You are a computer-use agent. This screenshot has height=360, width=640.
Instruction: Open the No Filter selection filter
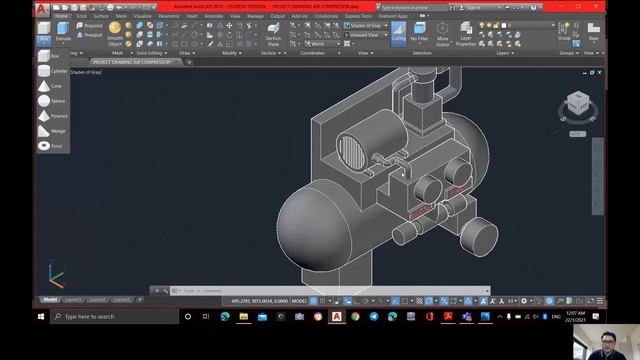(419, 32)
